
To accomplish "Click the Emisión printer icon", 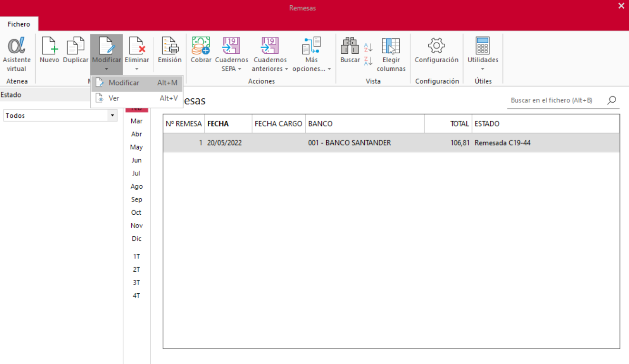I will (x=170, y=46).
